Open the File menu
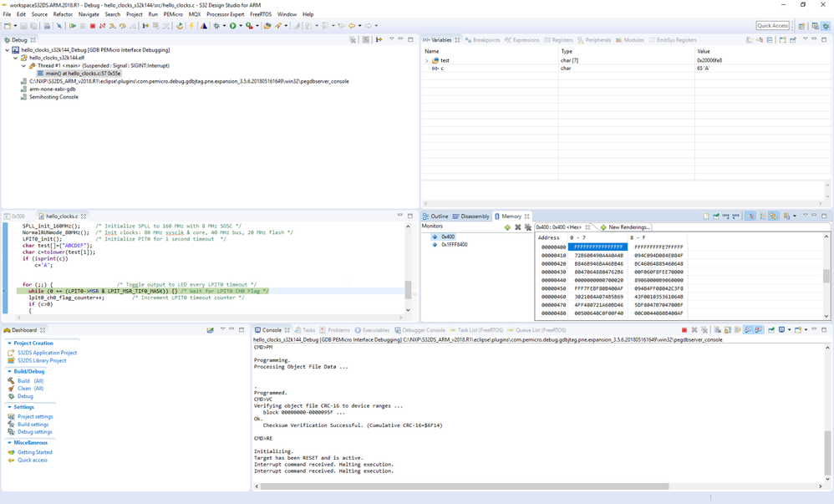The width and height of the screenshot is (834, 504). (x=7, y=14)
